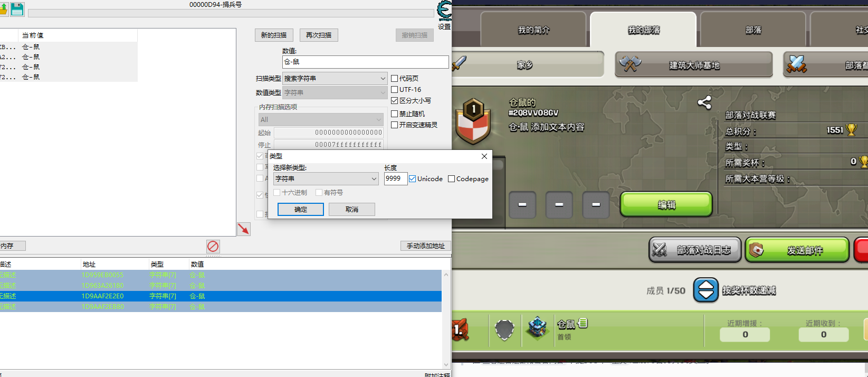Click the crossed hammers Builder Base icon
The image size is (868, 377).
(x=630, y=64)
